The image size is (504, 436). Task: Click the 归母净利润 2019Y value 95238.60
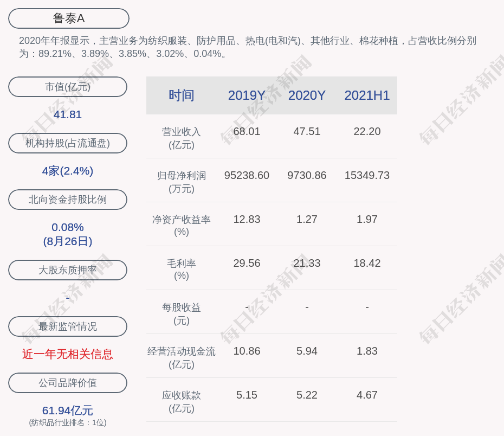247,176
